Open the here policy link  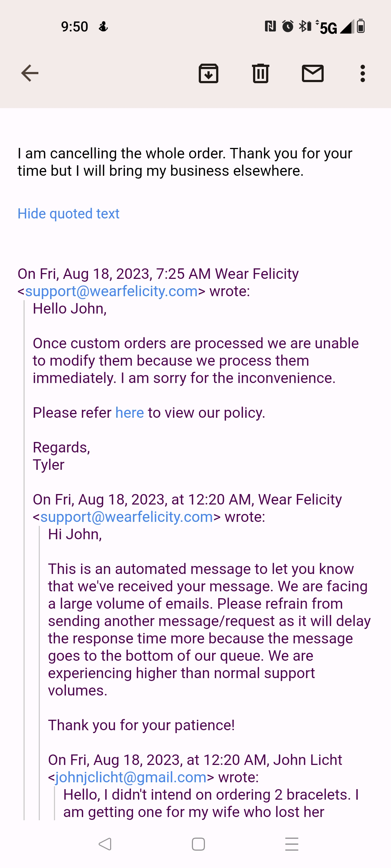click(x=129, y=412)
